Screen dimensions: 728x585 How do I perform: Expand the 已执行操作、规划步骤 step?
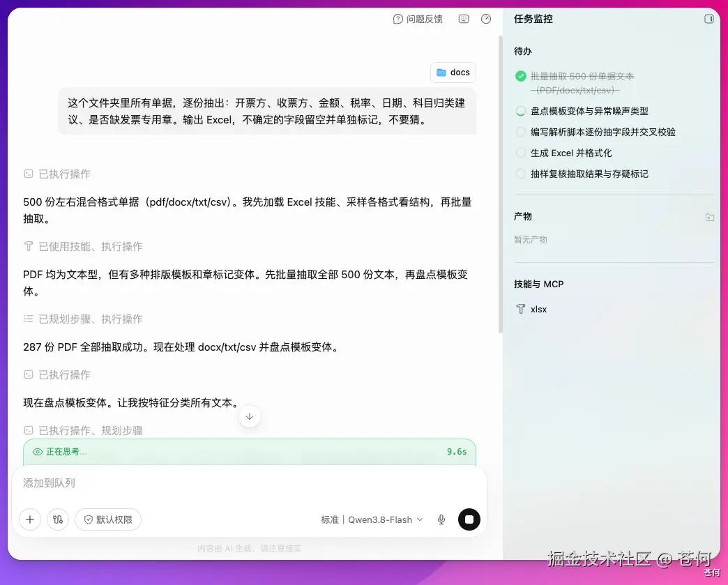click(83, 430)
